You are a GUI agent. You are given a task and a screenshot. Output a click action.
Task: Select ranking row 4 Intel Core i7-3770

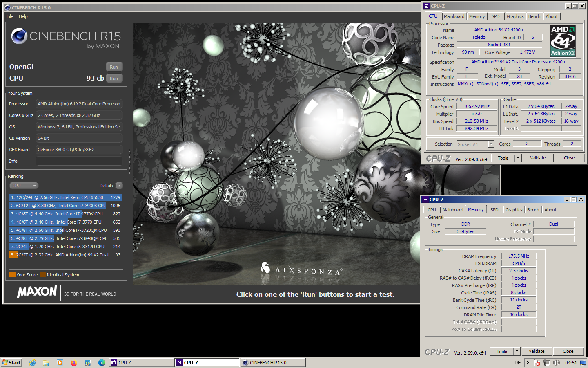66,222
